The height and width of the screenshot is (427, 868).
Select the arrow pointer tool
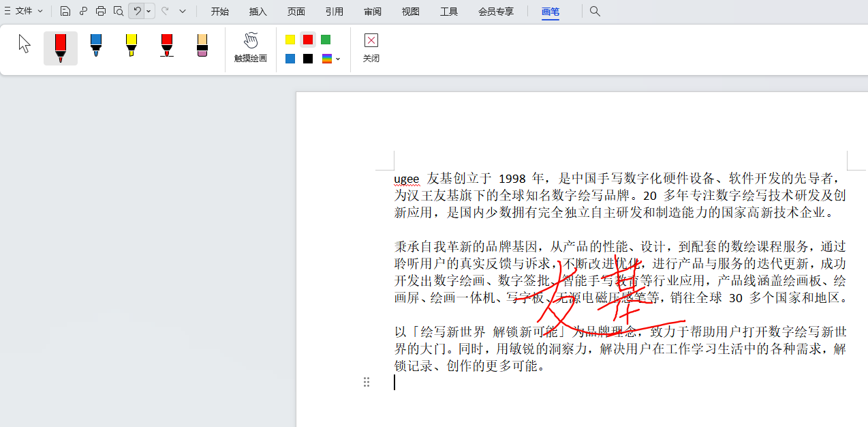(x=25, y=44)
